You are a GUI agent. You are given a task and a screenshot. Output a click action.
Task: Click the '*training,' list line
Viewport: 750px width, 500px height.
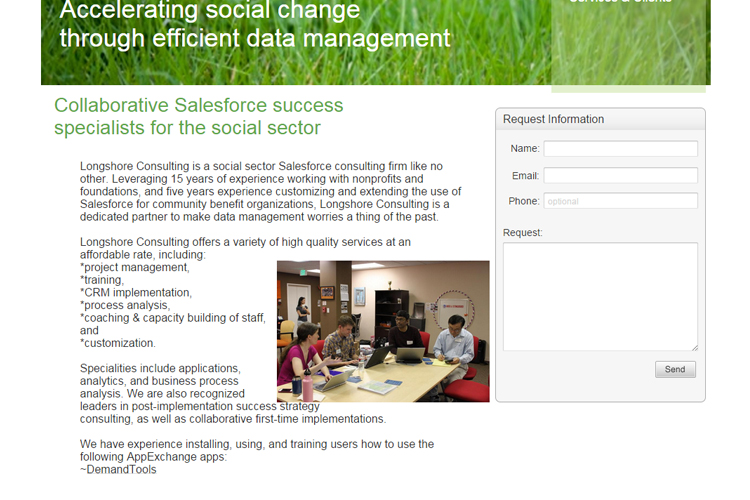pos(101,280)
